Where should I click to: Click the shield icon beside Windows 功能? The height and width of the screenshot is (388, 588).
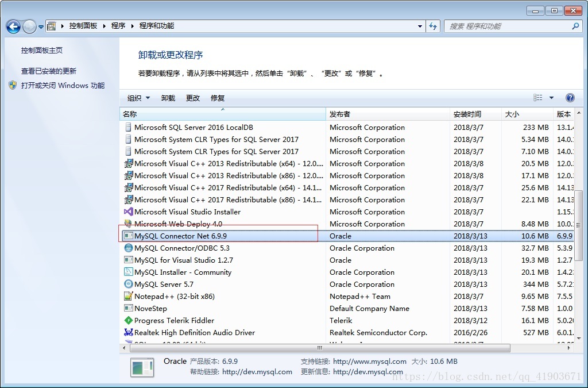click(13, 85)
